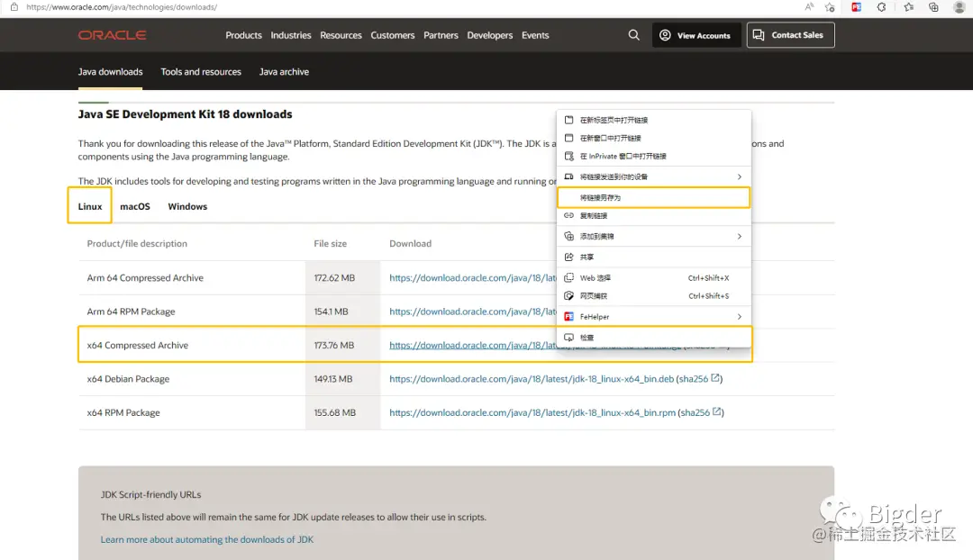Choose 在新窗口中打开链接 from context menu
The height and width of the screenshot is (560, 973).
click(x=653, y=139)
